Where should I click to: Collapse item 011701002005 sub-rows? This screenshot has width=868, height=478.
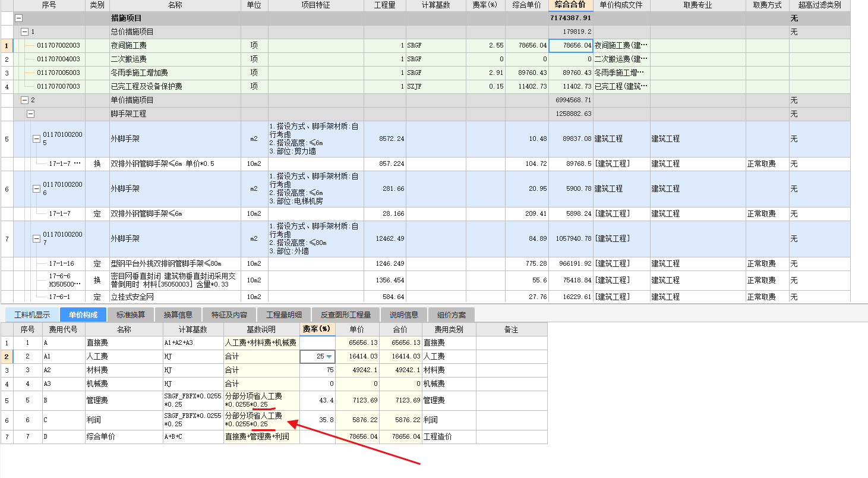pyautogui.click(x=36, y=139)
